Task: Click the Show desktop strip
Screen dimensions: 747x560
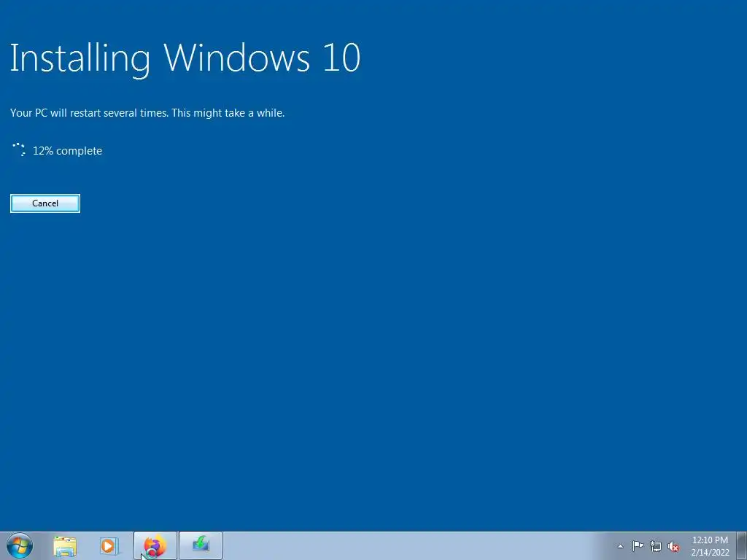Action: tap(742, 545)
